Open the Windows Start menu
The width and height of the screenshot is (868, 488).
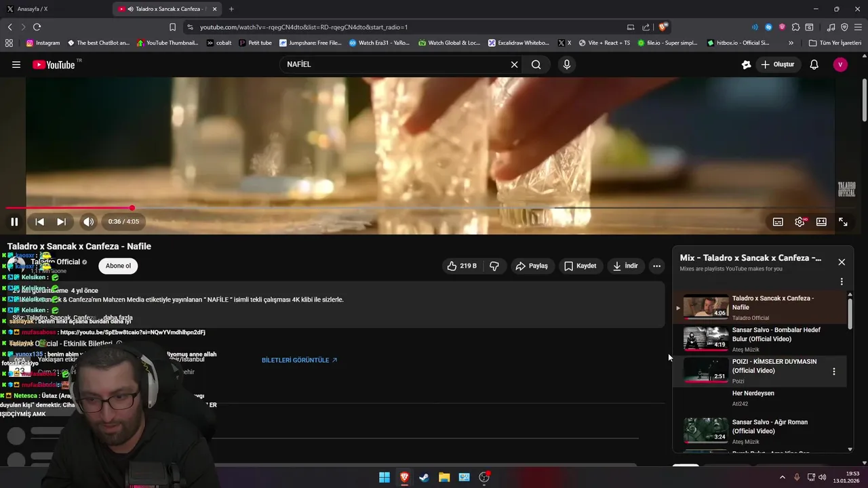[x=384, y=477]
